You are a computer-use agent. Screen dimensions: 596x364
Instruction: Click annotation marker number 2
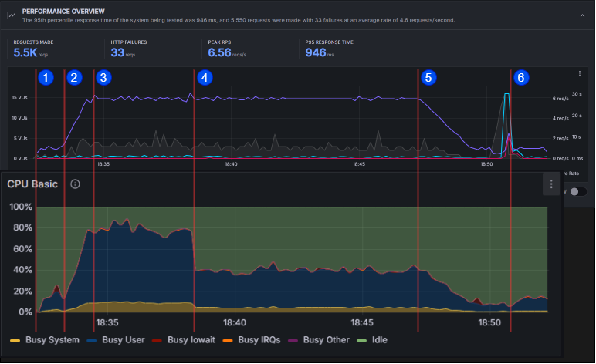[74, 77]
